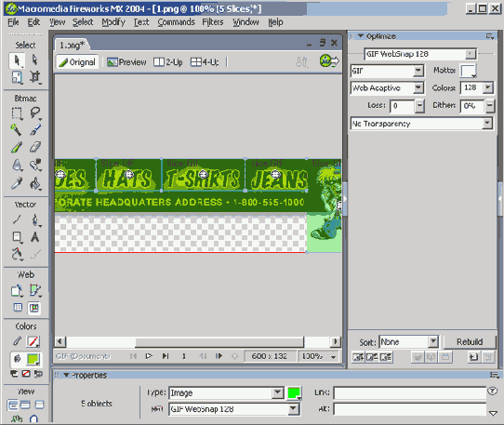Click the Rebuild button
504x425 pixels.
470,341
